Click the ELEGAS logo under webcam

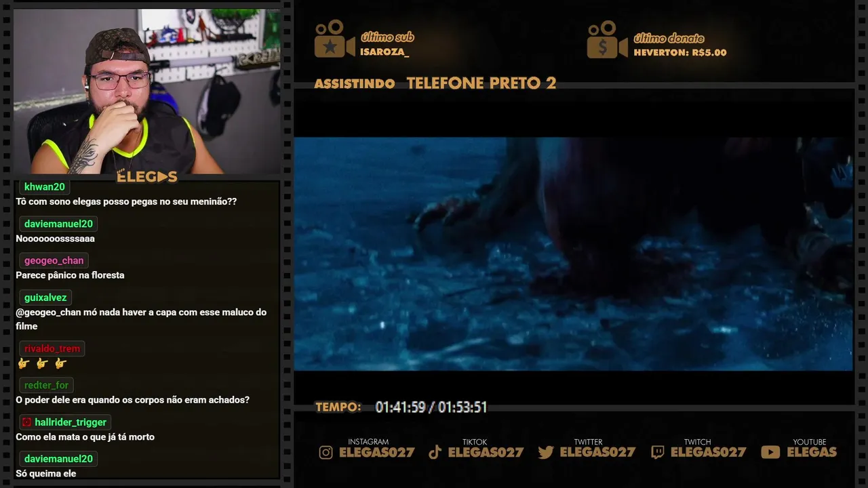[x=147, y=177]
